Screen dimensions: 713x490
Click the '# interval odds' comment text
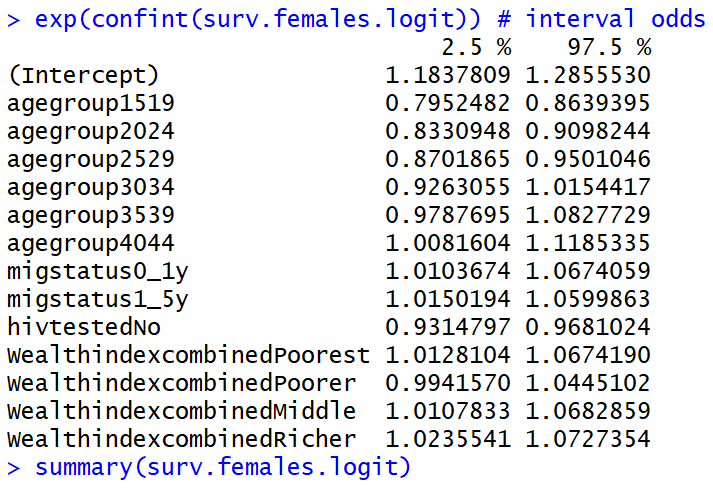[615, 19]
